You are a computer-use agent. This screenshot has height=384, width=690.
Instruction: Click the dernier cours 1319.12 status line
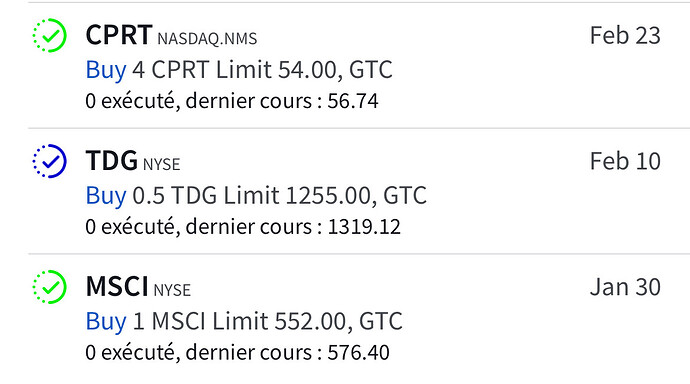[243, 227]
